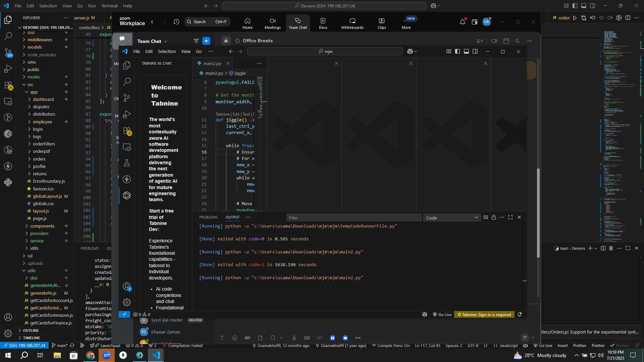
Task: Toggle Insert mode in Devoms status bar
Action: pos(562,346)
